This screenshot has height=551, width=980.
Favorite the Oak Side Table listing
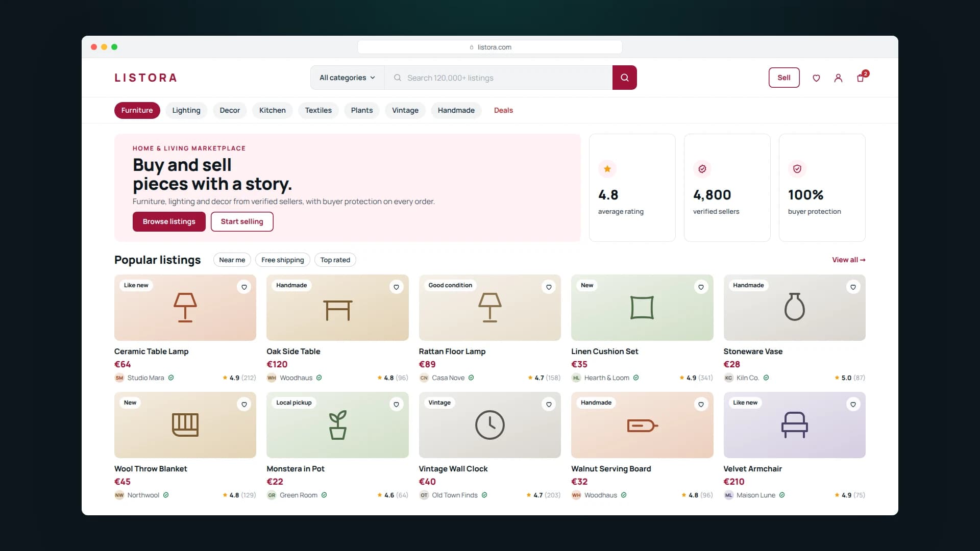click(x=396, y=287)
